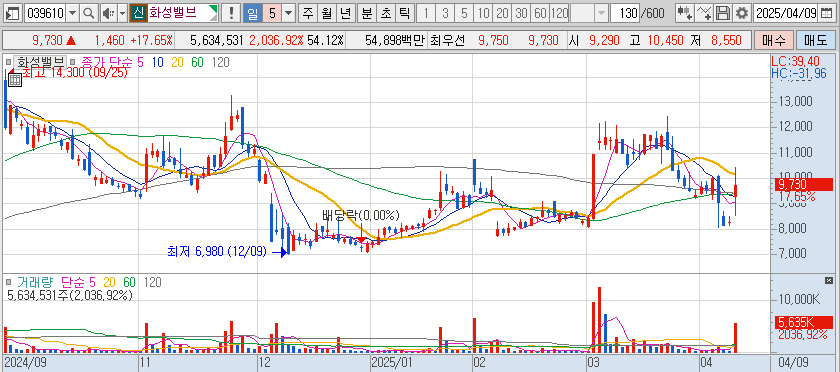Select the 주 weekly chart tab

click(308, 13)
